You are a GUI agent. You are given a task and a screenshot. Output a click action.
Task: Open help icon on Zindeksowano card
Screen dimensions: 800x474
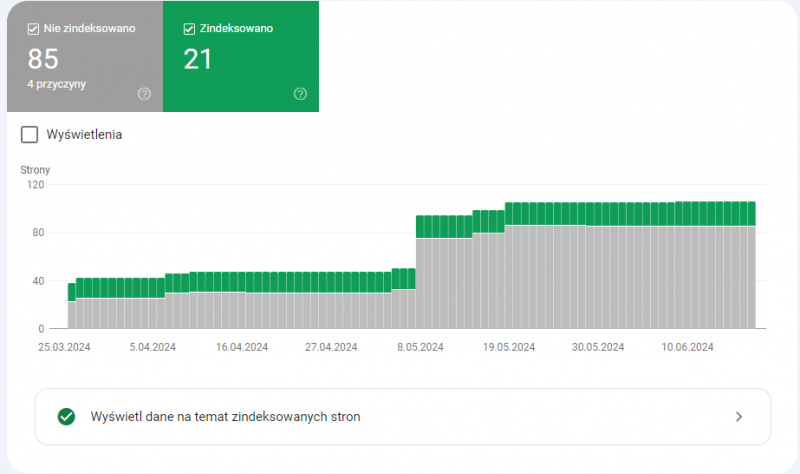click(300, 94)
